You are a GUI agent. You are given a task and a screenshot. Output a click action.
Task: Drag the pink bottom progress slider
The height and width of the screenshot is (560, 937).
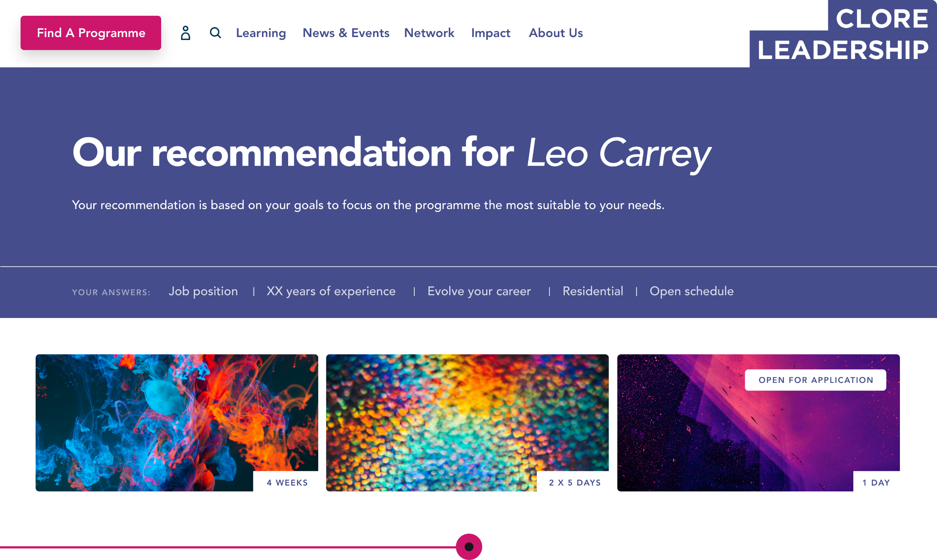pyautogui.click(x=468, y=547)
